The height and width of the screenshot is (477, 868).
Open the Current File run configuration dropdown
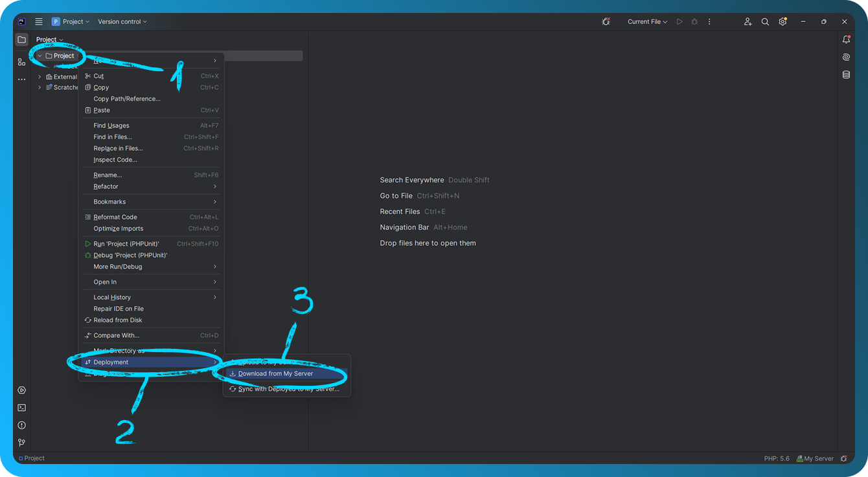[647, 21]
